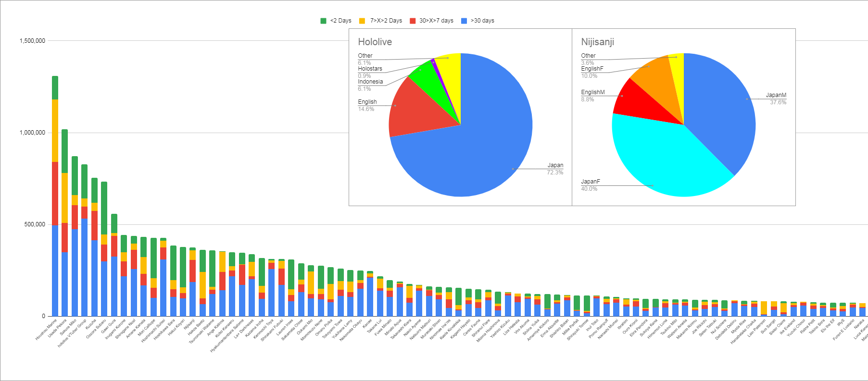Click the 'Nekomata Okayu' x-axis label
868x381 pixels.
point(351,331)
